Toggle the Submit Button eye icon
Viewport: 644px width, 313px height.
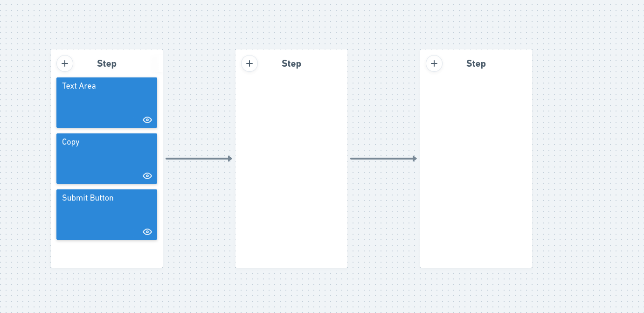pyautogui.click(x=147, y=232)
